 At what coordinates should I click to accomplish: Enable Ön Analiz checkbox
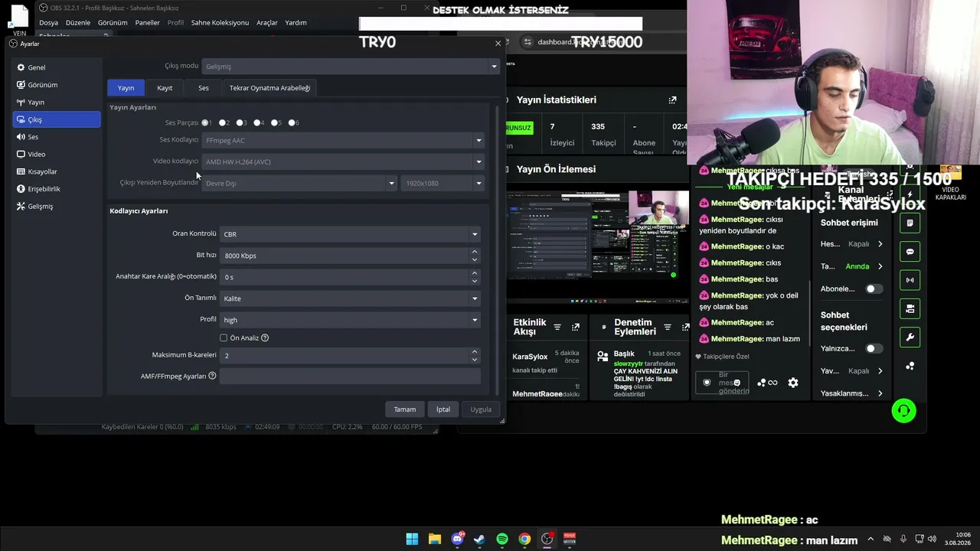[224, 337]
